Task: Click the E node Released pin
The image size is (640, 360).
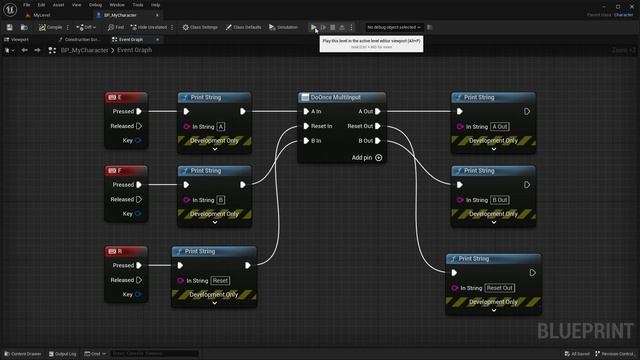Action: tap(139, 126)
